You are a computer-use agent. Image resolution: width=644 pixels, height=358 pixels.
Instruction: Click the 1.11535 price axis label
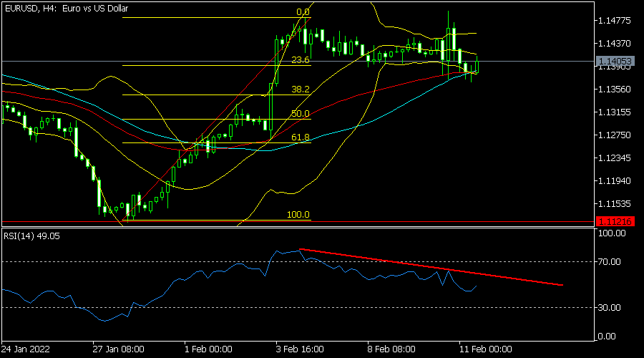(x=615, y=203)
